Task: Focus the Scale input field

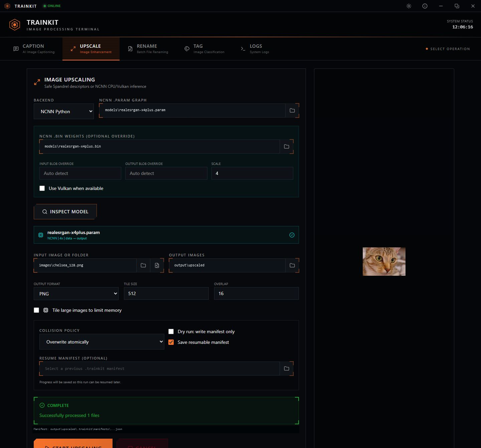Action: tap(252, 173)
